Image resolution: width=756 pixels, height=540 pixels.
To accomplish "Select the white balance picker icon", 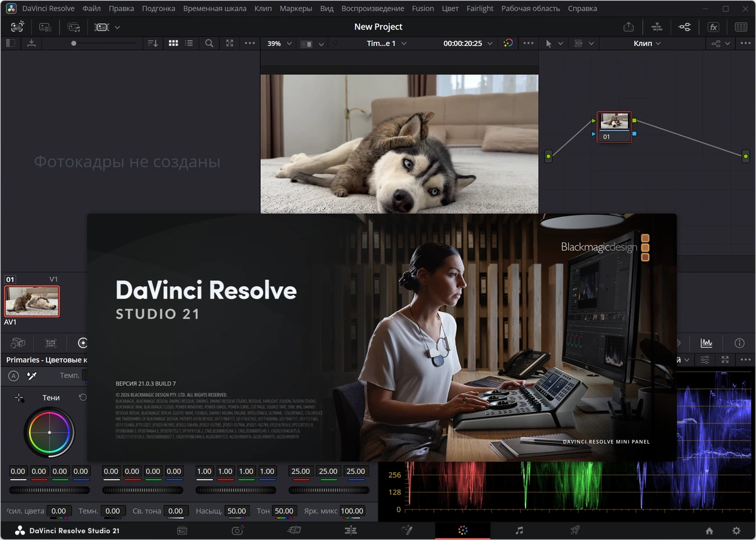I will click(31, 376).
